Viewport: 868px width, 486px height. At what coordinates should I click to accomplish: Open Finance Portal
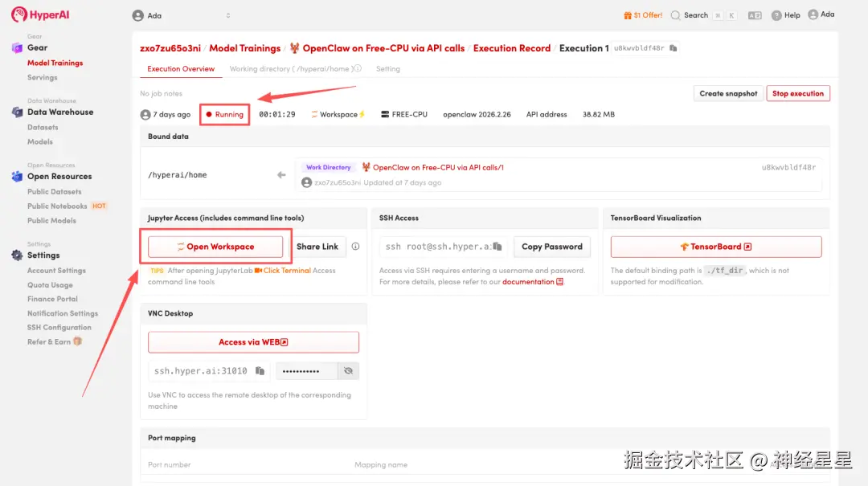click(x=52, y=299)
